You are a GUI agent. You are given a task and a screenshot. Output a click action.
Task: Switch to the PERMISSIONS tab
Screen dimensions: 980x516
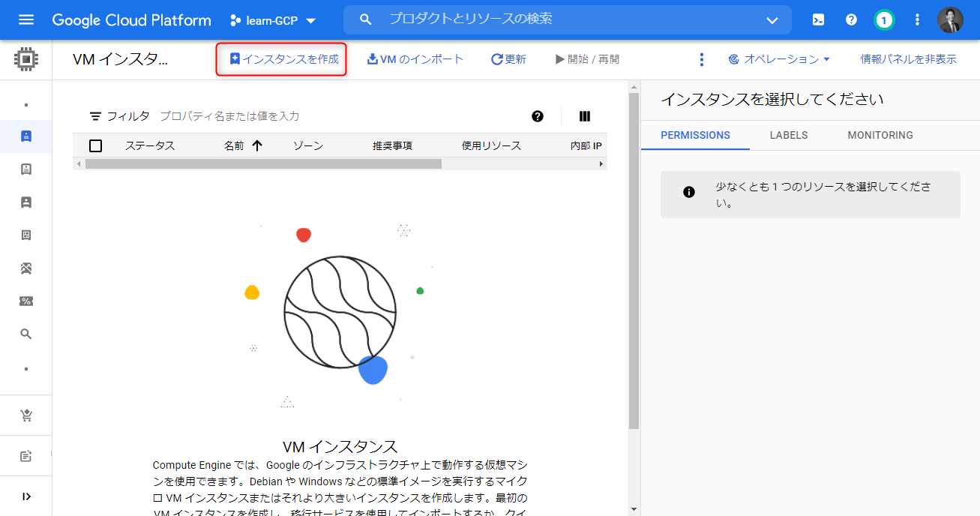click(695, 135)
